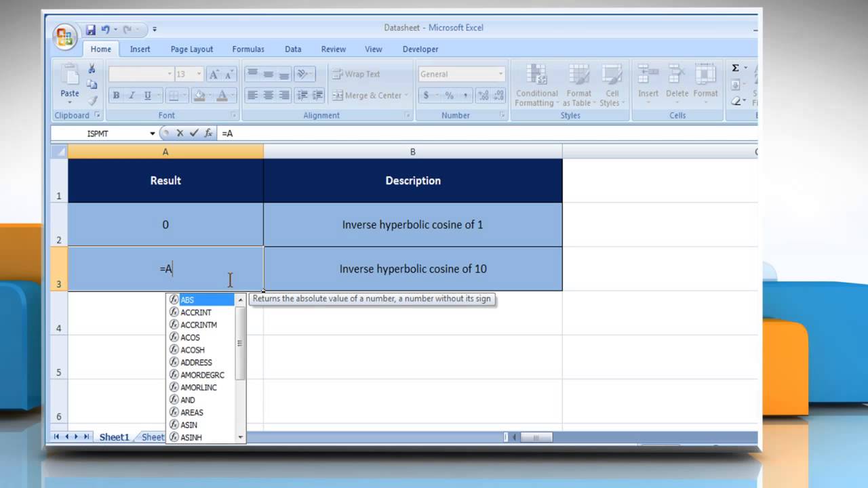This screenshot has height=488, width=868.
Task: Click the Font Color A icon
Action: point(222,96)
